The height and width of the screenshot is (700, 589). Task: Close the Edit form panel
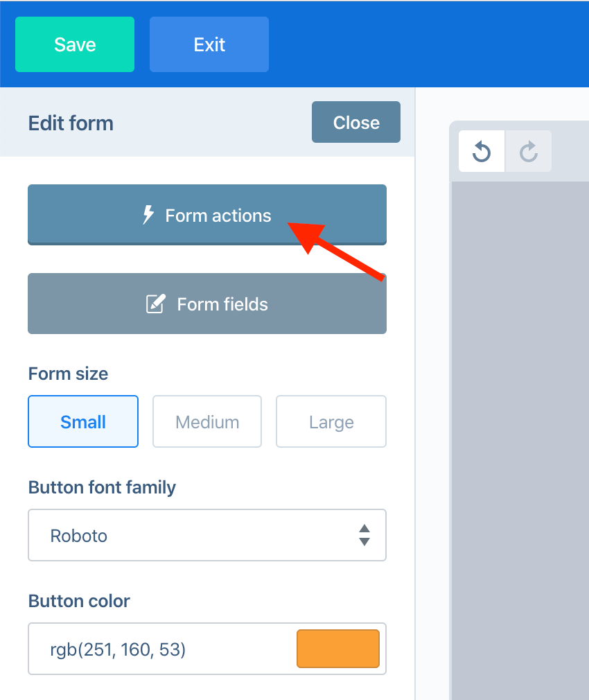point(356,122)
